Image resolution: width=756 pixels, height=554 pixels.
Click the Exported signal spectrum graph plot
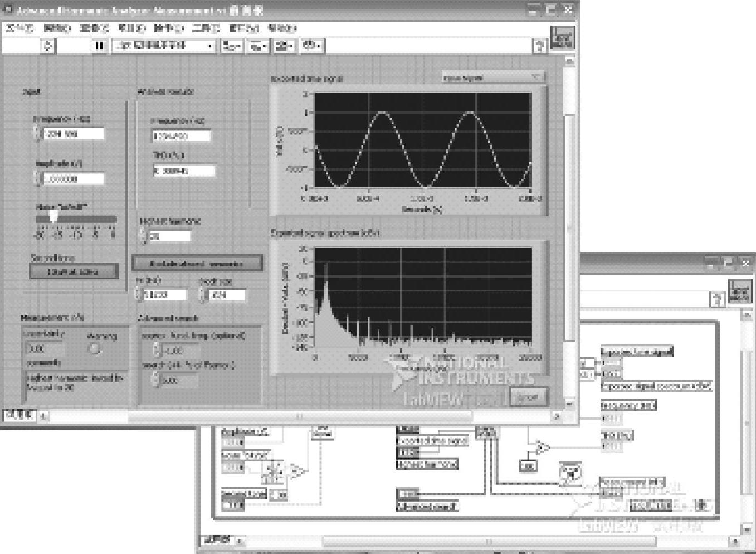(423, 298)
